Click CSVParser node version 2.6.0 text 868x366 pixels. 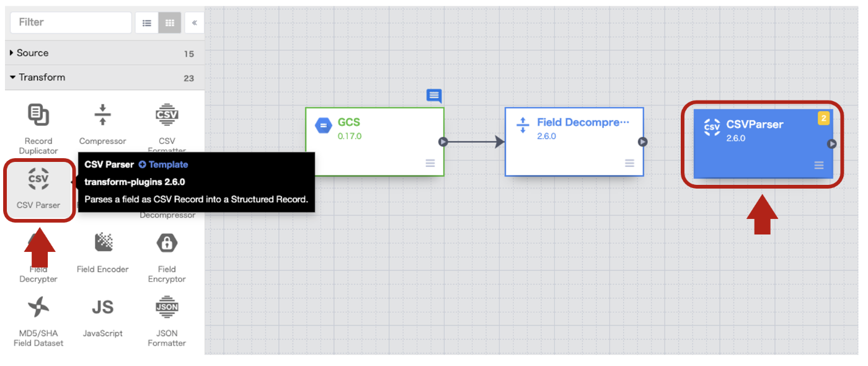tap(736, 138)
